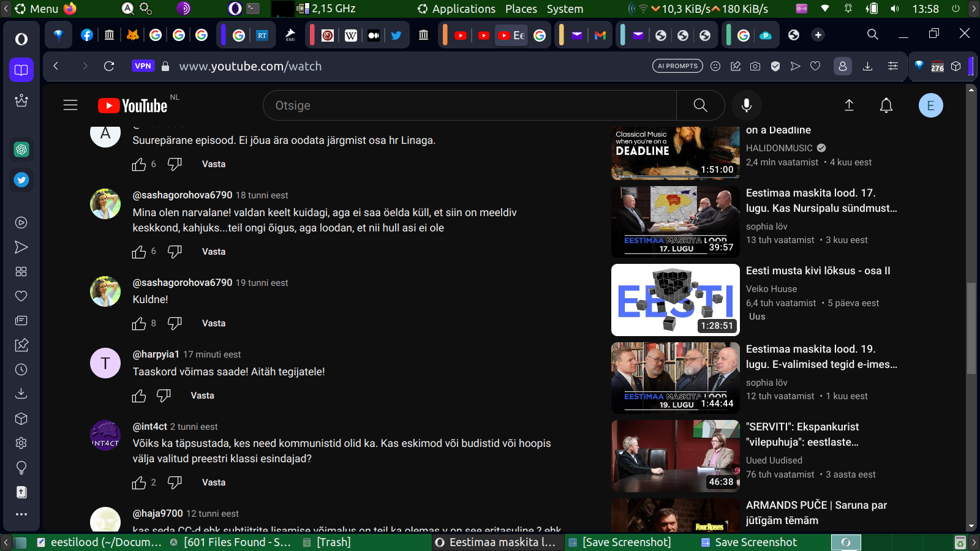Add page to bookmarks with heart icon
Image resolution: width=980 pixels, height=551 pixels.
[815, 66]
